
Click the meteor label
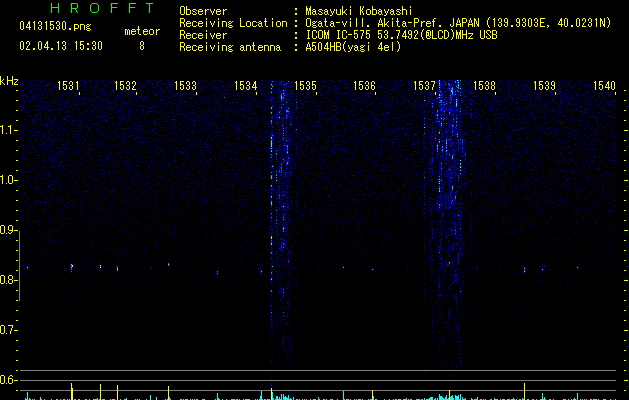tap(142, 31)
